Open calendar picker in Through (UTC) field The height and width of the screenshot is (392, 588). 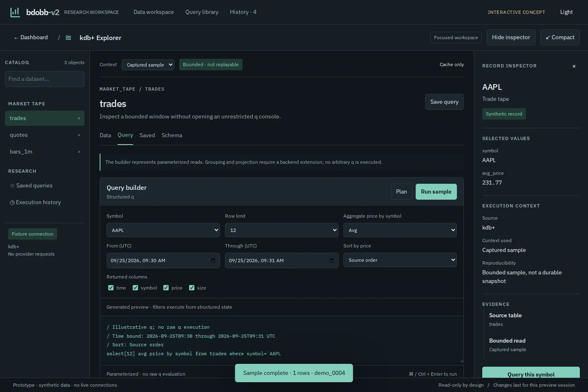pyautogui.click(x=332, y=261)
